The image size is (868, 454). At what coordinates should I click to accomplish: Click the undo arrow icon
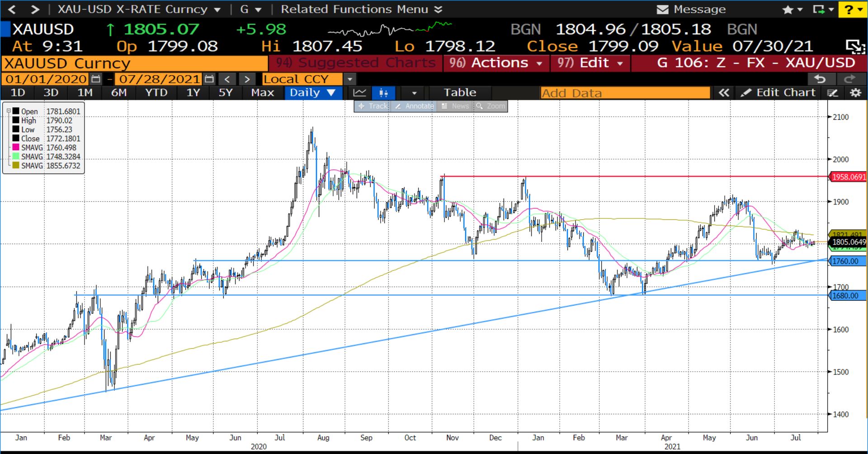click(820, 79)
